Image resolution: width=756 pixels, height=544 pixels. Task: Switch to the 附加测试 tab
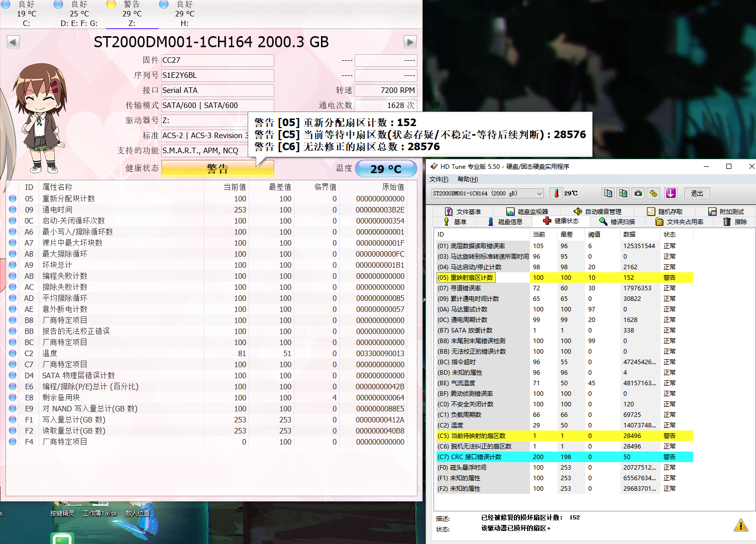coord(726,211)
